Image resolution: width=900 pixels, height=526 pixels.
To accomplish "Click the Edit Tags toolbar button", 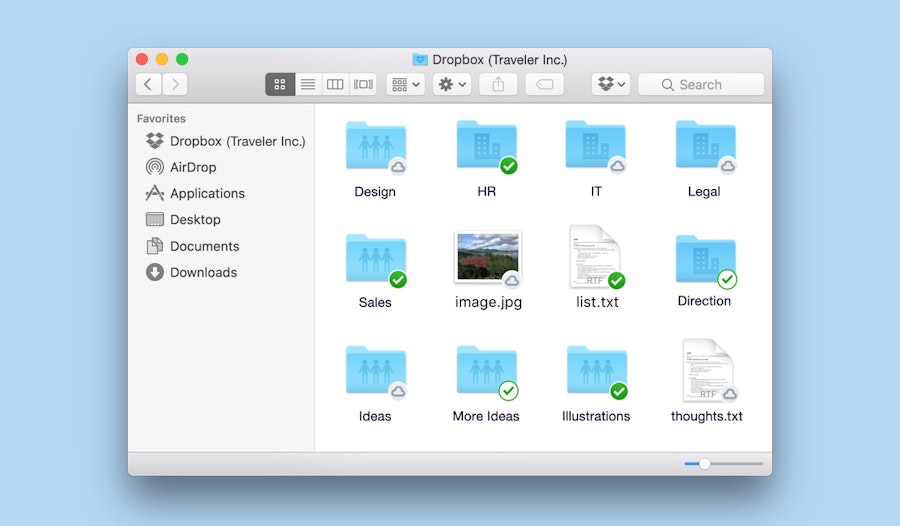I will tap(544, 84).
